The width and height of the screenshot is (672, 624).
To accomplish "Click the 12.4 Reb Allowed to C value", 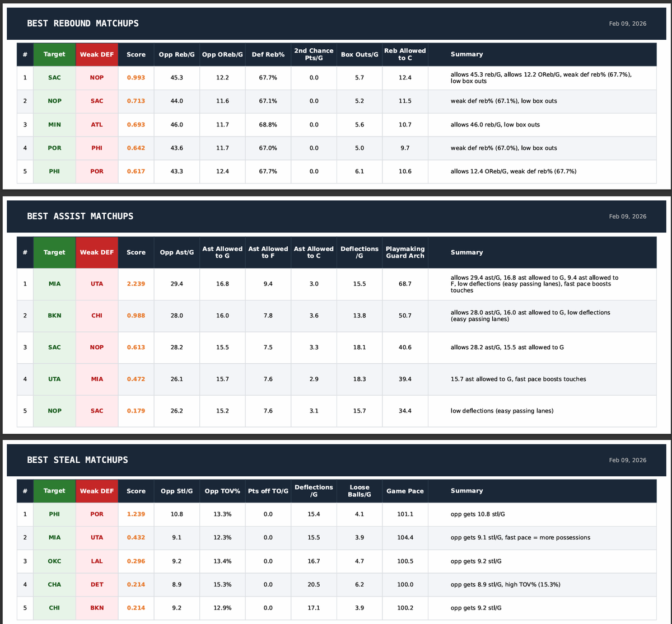I will pos(405,78).
